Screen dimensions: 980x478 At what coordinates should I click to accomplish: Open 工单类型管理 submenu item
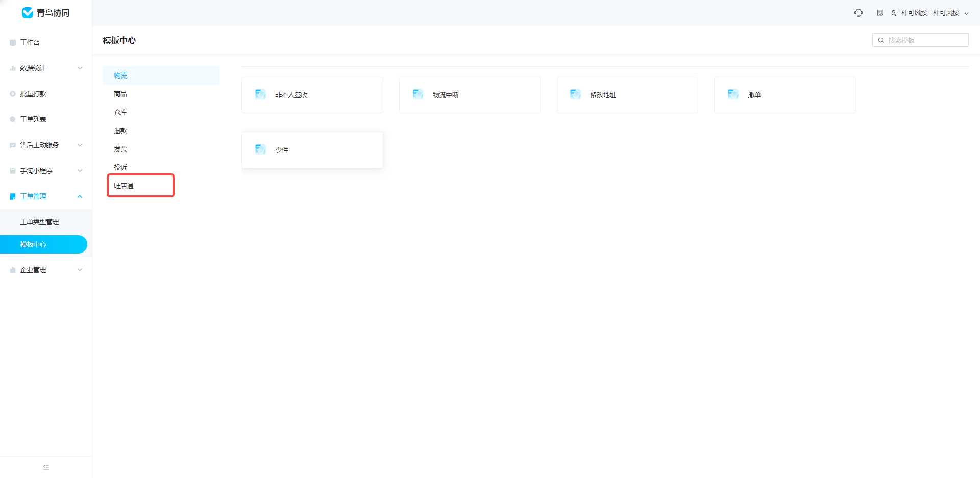[x=46, y=222]
